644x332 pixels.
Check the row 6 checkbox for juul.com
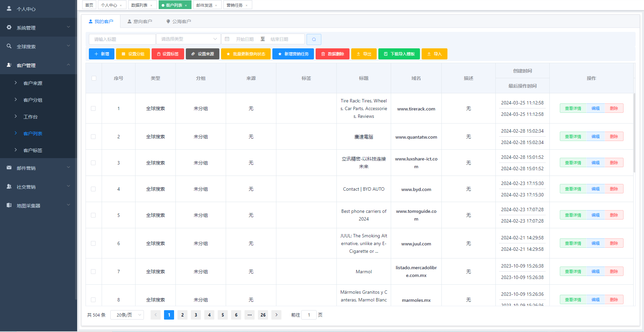[93, 243]
